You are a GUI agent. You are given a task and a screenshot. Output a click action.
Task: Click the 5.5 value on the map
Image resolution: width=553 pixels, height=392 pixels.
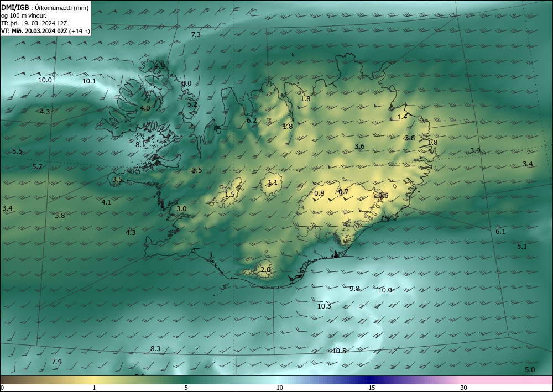point(17,151)
